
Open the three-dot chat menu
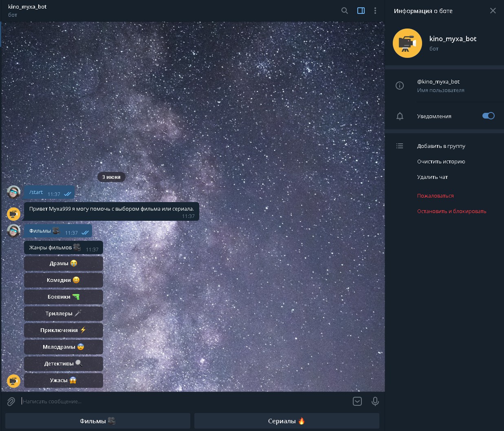[375, 11]
